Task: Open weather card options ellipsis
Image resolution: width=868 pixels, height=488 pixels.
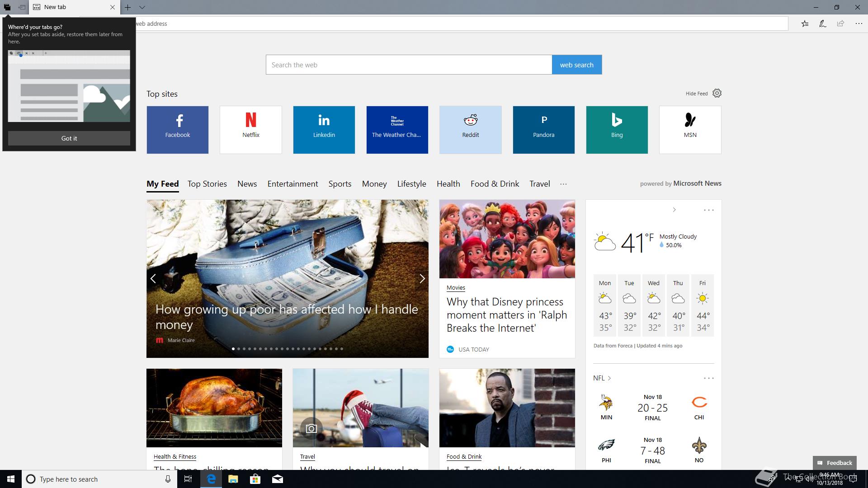Action: pyautogui.click(x=709, y=210)
